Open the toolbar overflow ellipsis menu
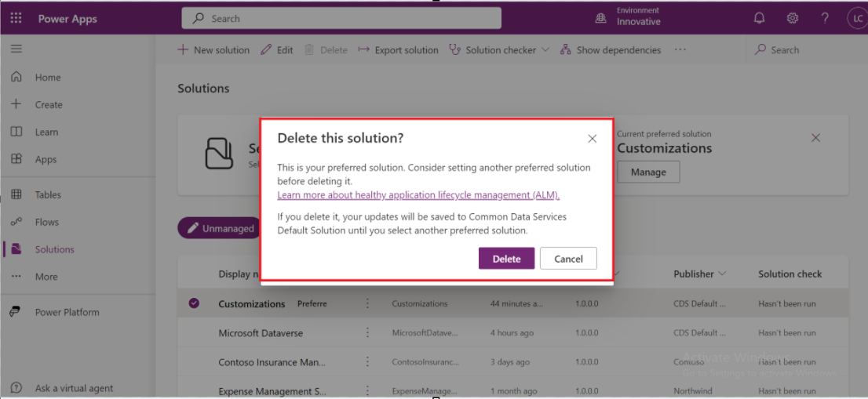 [680, 50]
